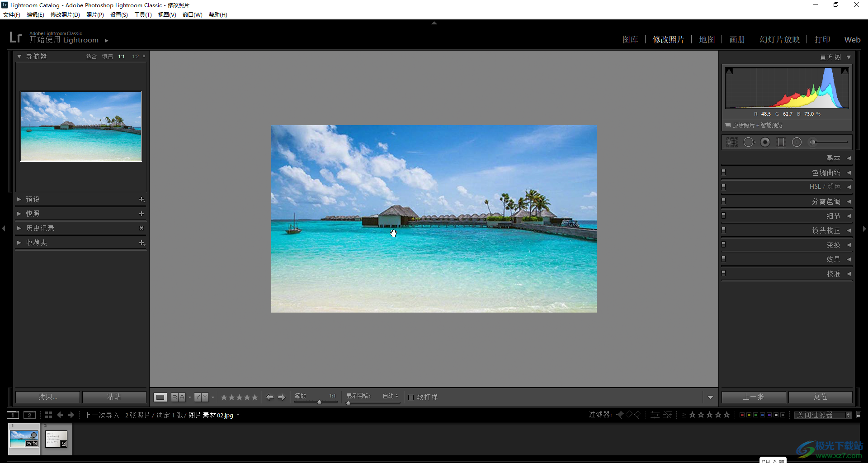The width and height of the screenshot is (868, 463).
Task: Toggle highlight clipping indicator in histogram
Action: [x=844, y=71]
